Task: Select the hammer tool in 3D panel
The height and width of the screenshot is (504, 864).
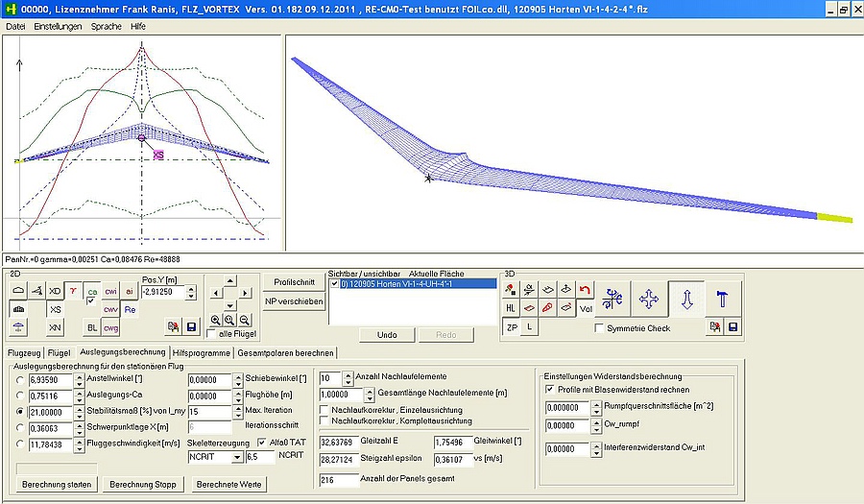Action: [x=723, y=300]
